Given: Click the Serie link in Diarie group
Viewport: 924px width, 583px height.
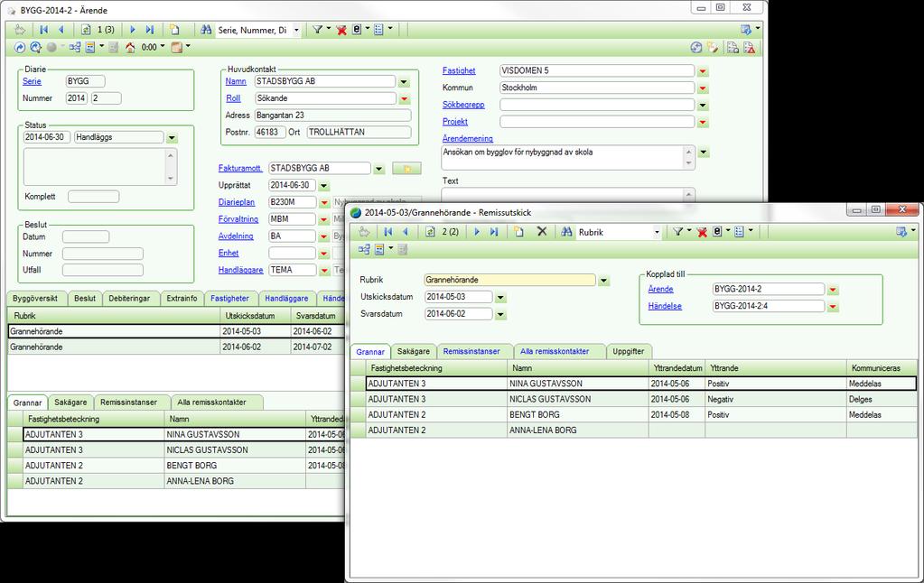Looking at the screenshot, I should (32, 81).
